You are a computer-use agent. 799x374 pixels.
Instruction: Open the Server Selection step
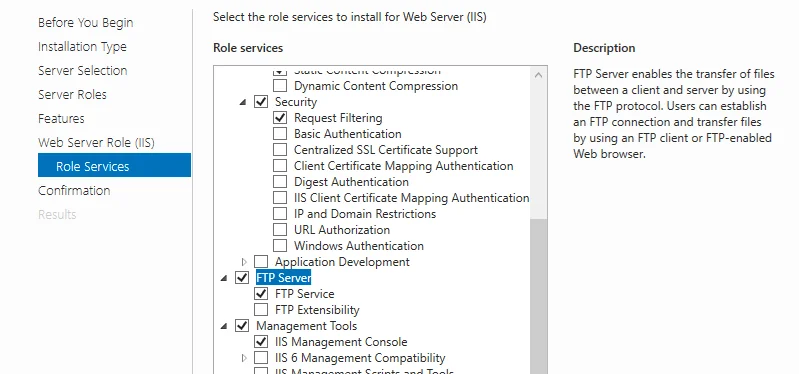[83, 71]
